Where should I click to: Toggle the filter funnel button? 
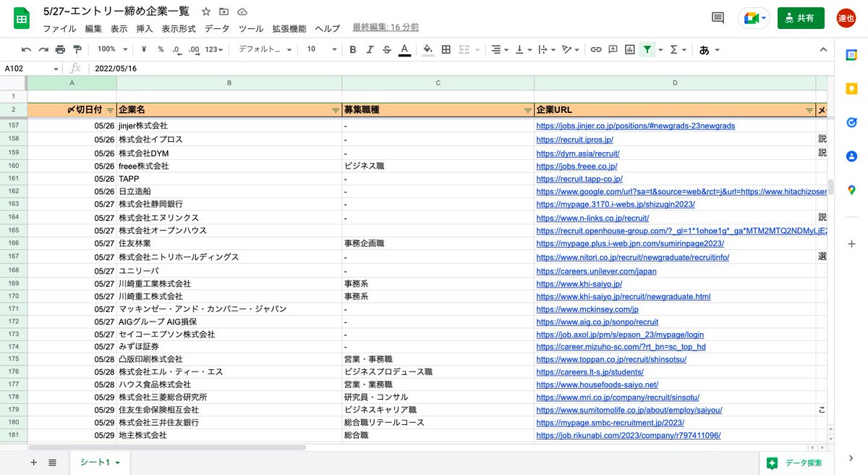(x=647, y=49)
